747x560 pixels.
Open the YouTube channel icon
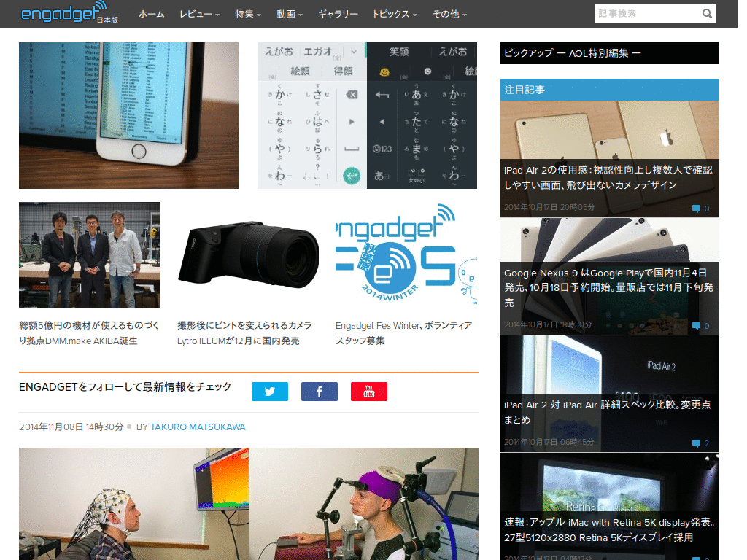click(x=368, y=391)
